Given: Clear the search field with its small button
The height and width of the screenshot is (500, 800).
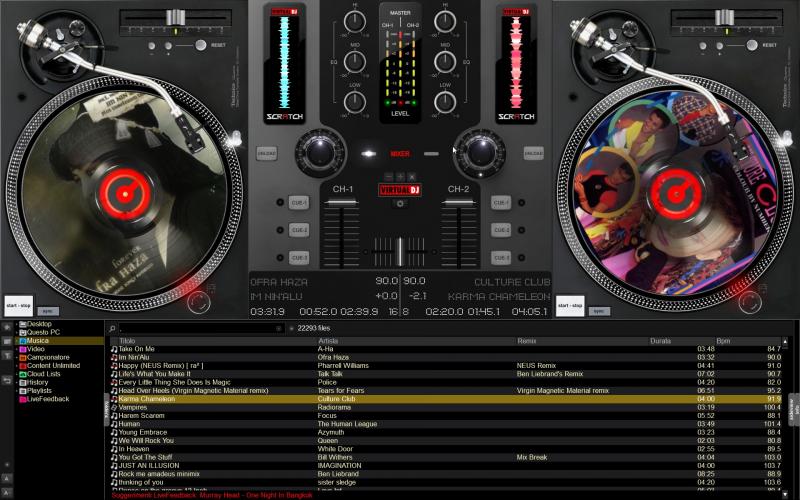Looking at the screenshot, I should coord(279,328).
